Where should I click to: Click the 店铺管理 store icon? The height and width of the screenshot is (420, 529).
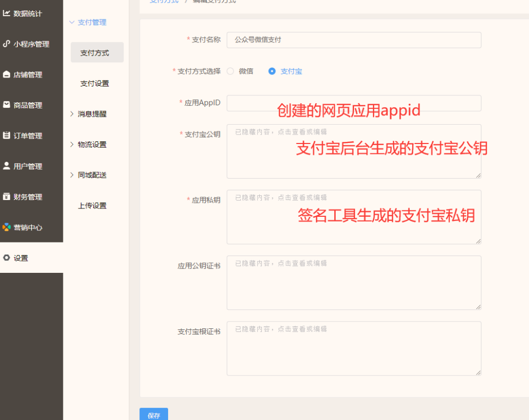point(6,75)
